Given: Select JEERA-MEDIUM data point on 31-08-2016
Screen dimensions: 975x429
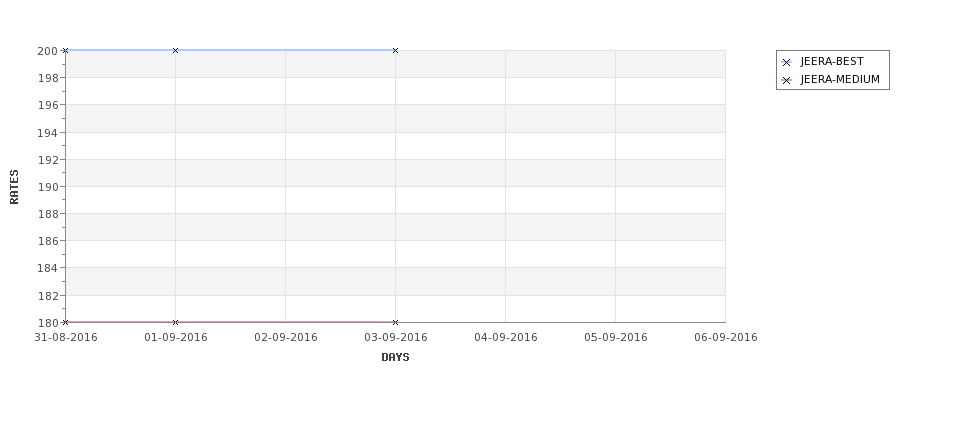Looking at the screenshot, I should click(65, 322).
